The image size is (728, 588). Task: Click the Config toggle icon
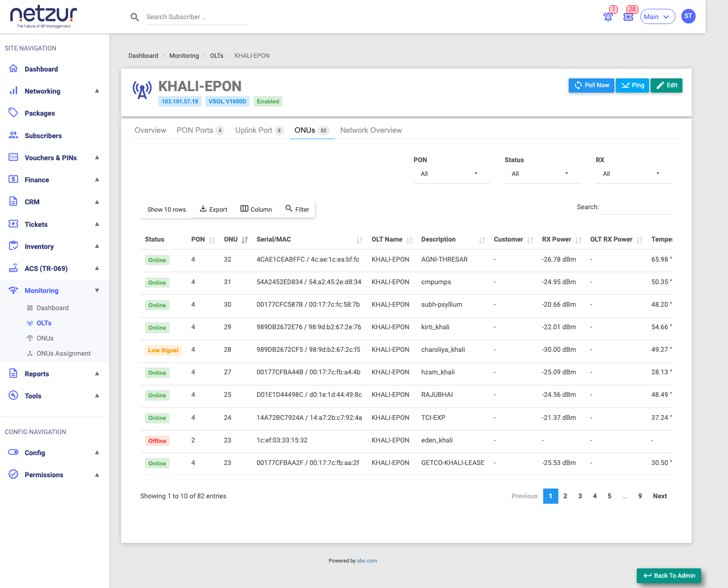(14, 452)
